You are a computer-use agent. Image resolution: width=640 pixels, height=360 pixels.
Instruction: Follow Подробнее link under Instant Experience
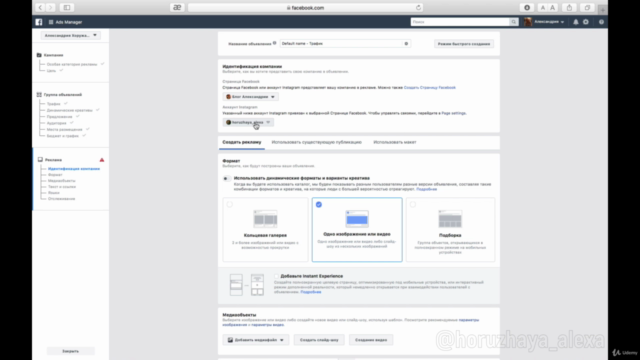(311, 292)
